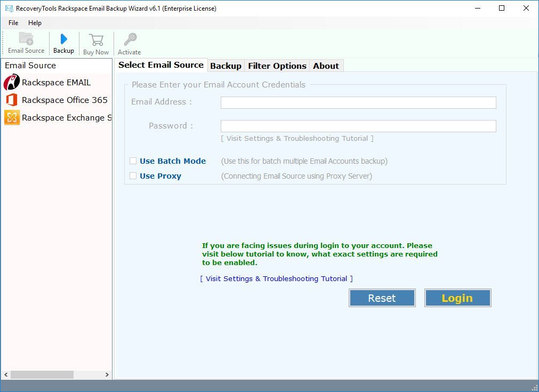Viewport: 539px width, 392px height.
Task: Open the File menu
Action: 13,23
